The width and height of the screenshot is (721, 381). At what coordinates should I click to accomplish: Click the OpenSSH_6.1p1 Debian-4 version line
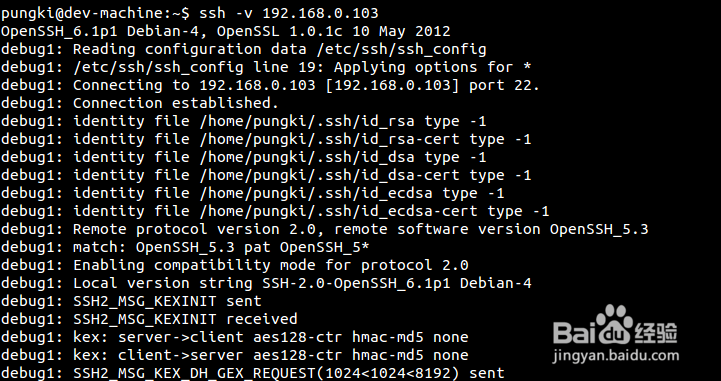click(x=225, y=31)
